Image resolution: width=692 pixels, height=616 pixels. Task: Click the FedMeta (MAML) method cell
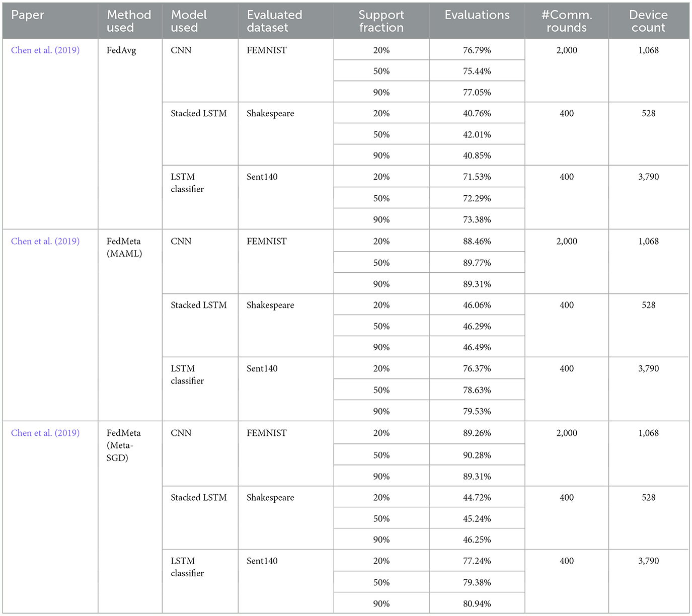[x=124, y=248]
